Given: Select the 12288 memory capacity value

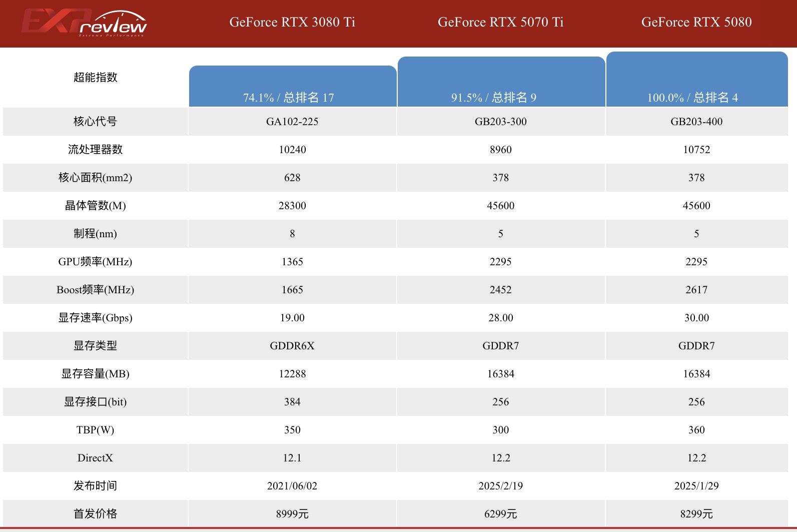Looking at the screenshot, I should click(x=292, y=374).
